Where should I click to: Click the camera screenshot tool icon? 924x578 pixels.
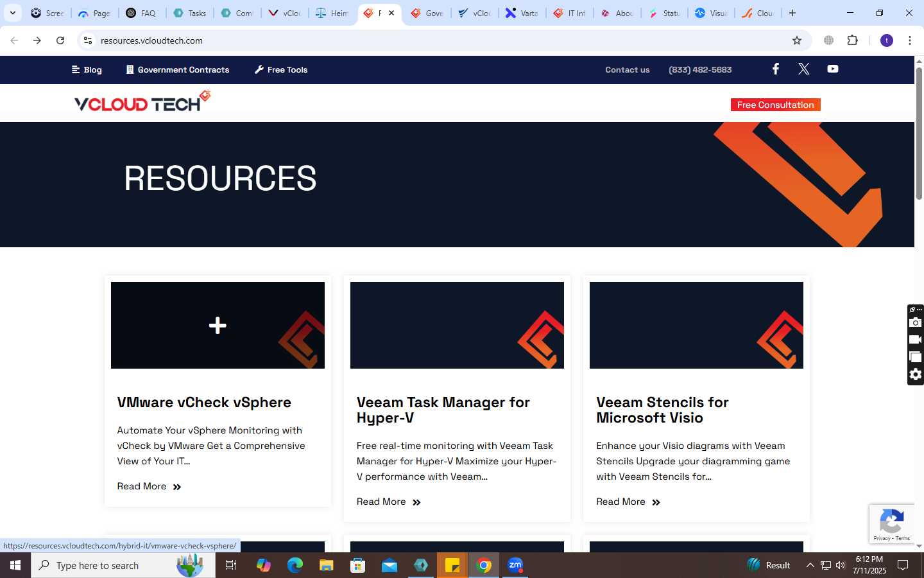pos(916,322)
